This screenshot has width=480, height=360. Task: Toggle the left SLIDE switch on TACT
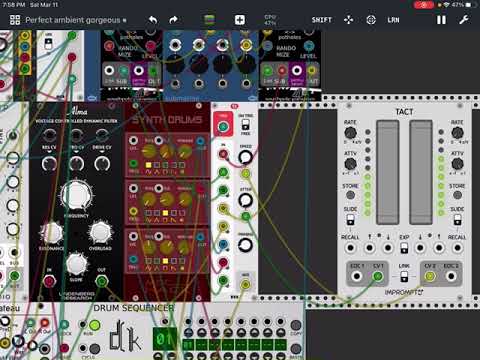[x=350, y=220]
